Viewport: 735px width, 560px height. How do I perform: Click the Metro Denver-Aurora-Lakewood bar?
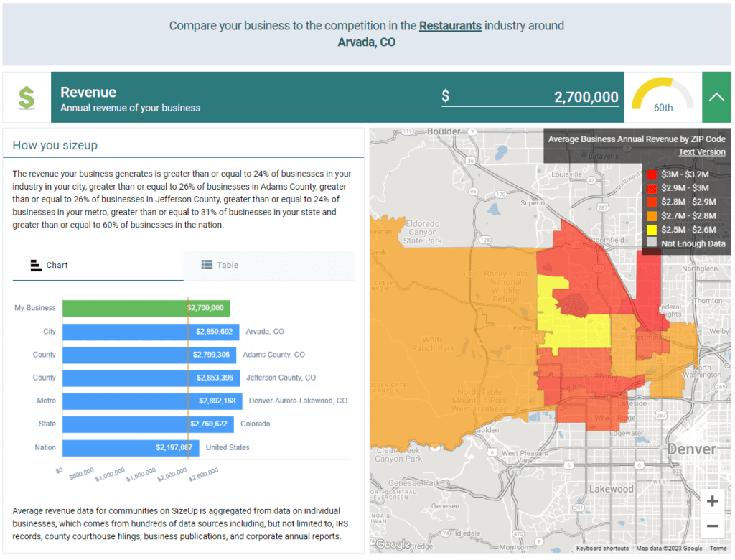point(152,401)
